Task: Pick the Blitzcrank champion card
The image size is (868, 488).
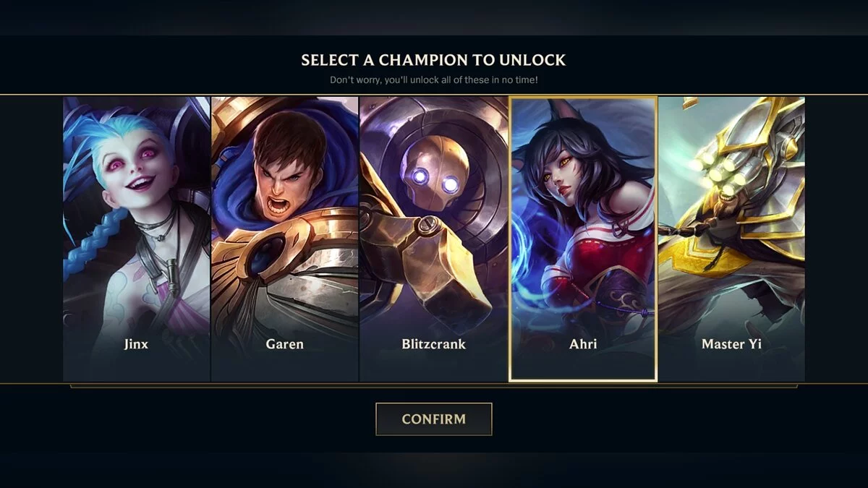Action: click(x=434, y=239)
